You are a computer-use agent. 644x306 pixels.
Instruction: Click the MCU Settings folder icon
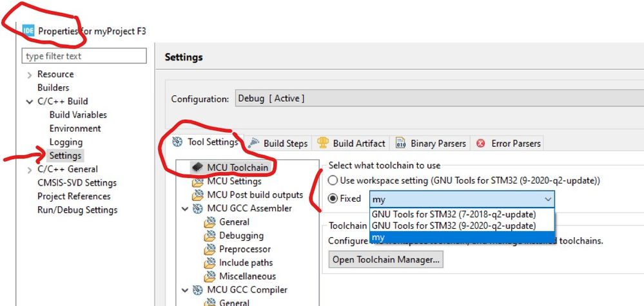197,181
